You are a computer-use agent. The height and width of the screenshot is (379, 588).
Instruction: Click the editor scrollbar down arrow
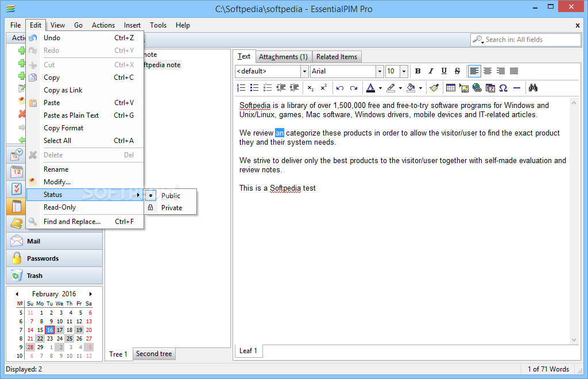click(574, 340)
